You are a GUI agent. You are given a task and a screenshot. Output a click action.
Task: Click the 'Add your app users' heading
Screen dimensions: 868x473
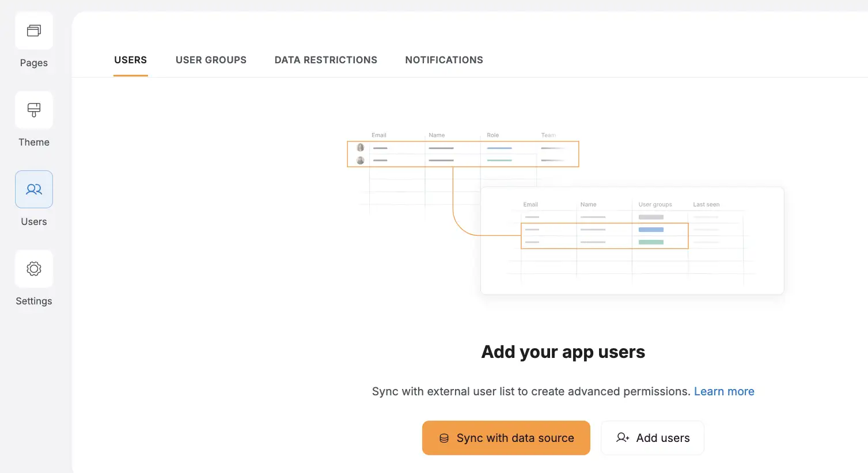coord(563,352)
